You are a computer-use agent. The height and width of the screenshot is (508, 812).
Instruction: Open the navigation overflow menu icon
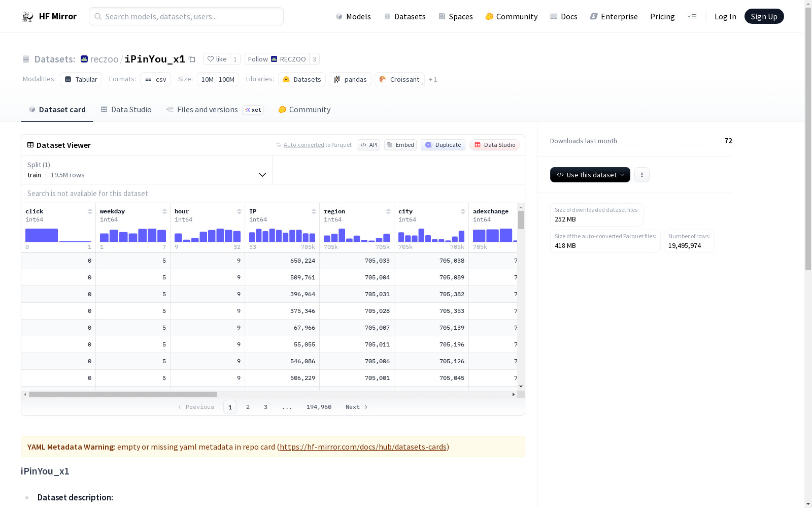[x=692, y=16]
